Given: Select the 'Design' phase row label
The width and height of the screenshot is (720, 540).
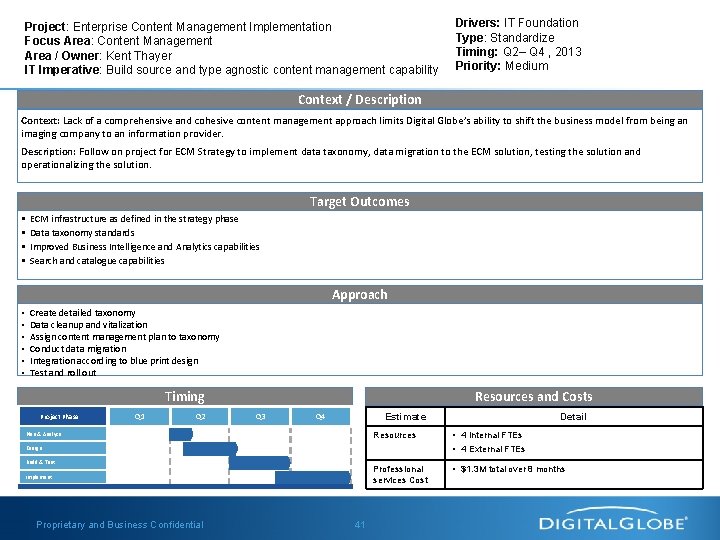Looking at the screenshot, I should click(x=63, y=448).
